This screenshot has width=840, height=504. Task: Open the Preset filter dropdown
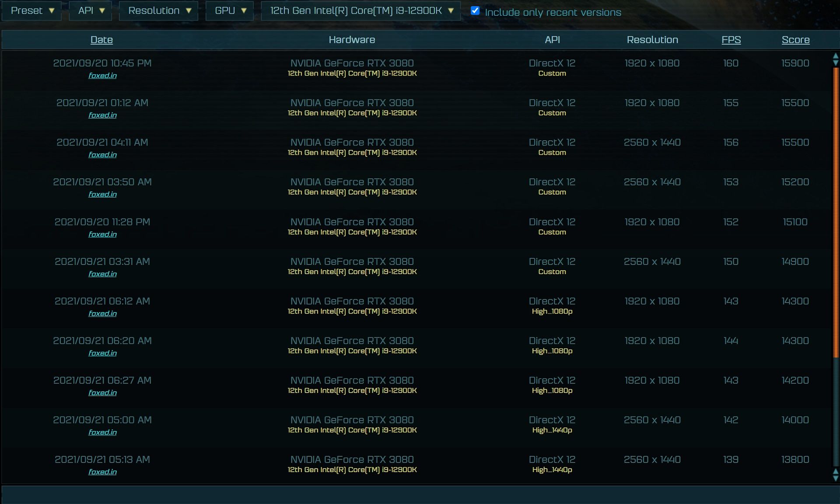32,10
